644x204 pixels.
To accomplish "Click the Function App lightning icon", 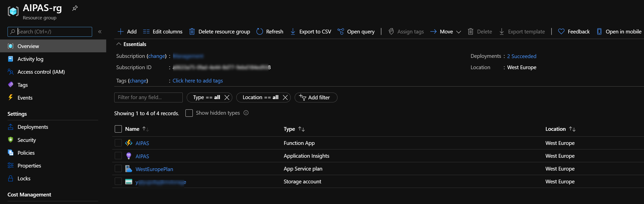I will coord(129,143).
